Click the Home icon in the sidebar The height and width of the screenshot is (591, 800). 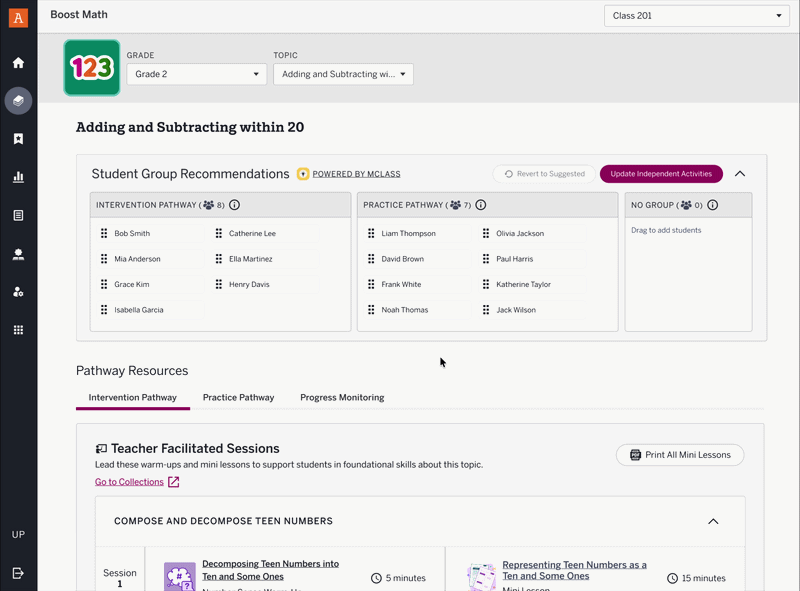18,63
